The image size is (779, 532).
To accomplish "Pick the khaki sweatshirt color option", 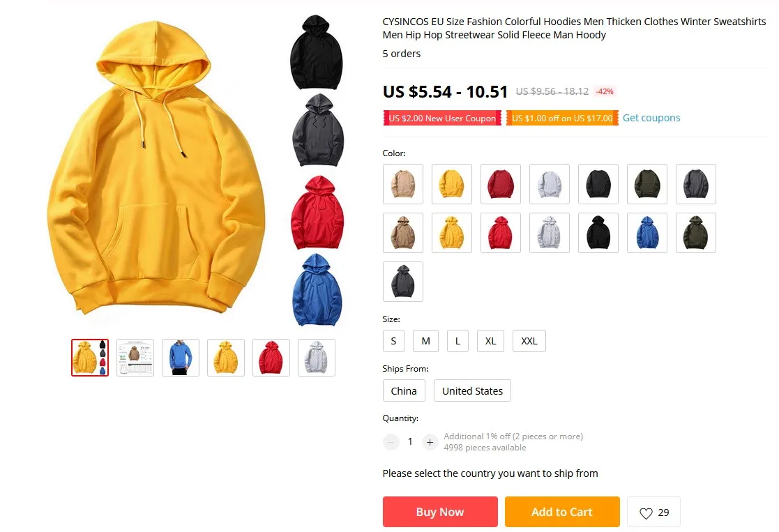I will click(403, 184).
